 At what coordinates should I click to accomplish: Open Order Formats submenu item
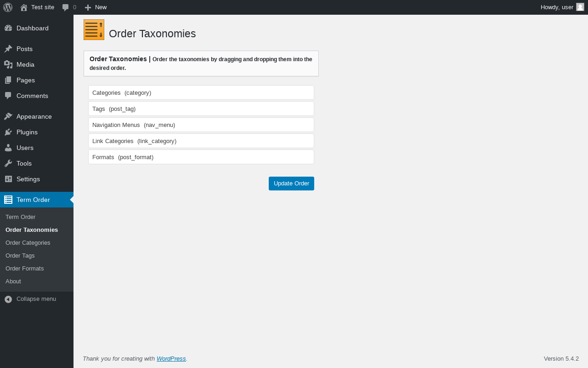[25, 268]
